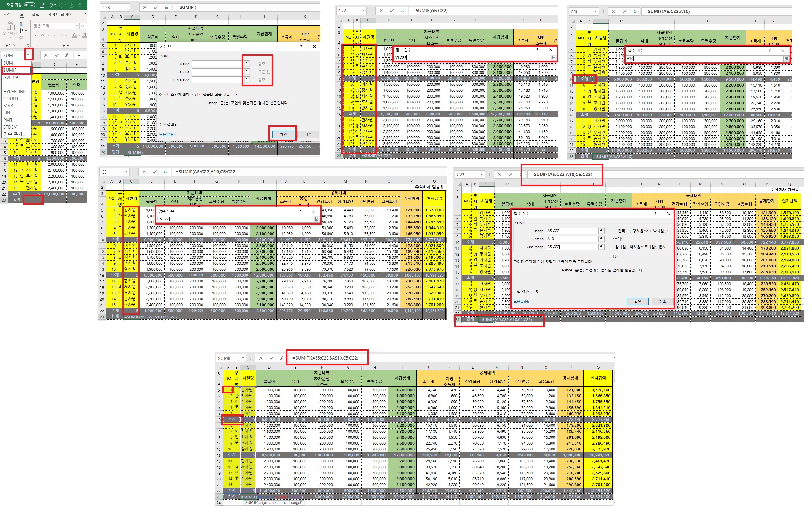Image resolution: width=812 pixels, height=524 pixels.
Task: Click 취소 in the empty SUMIF dialog
Action: (308, 134)
